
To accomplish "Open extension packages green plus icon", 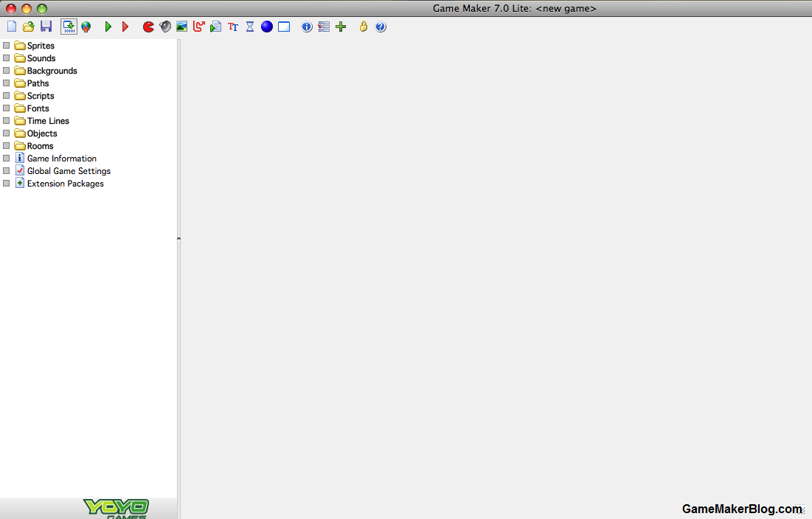I will 341,27.
